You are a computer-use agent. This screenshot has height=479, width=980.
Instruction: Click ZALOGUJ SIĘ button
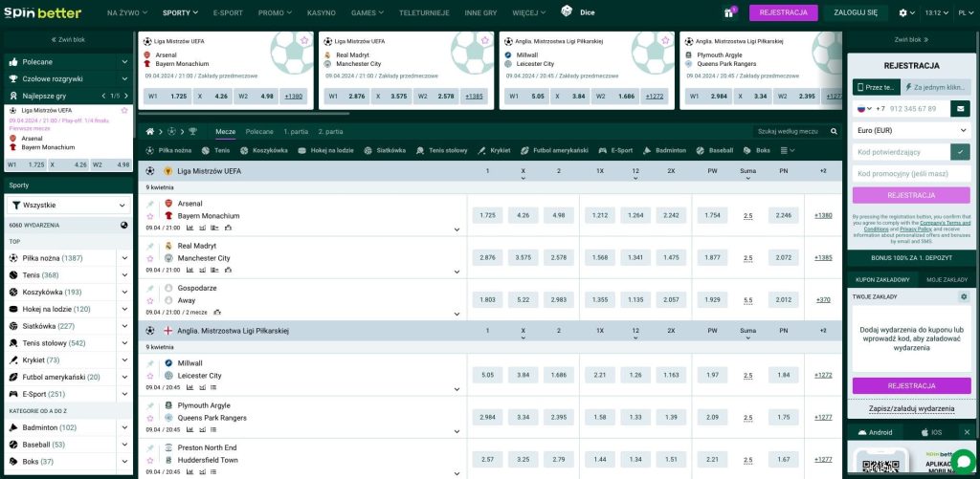pyautogui.click(x=855, y=12)
